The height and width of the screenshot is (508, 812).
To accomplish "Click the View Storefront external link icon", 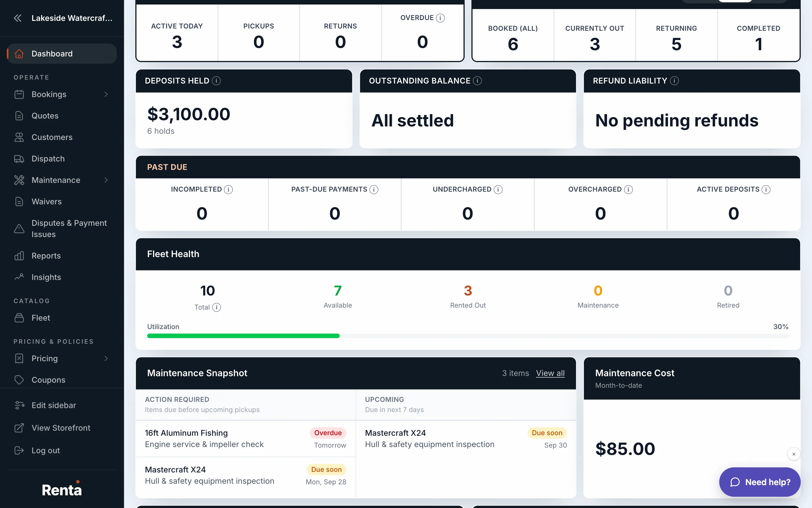I will [x=19, y=428].
